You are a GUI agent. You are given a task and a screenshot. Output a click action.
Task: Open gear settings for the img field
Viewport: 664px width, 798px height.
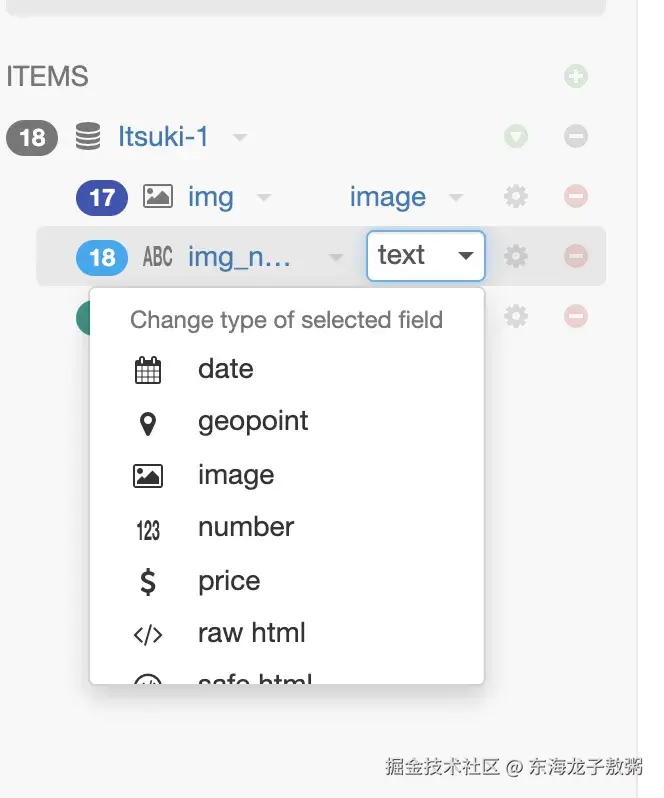(516, 197)
